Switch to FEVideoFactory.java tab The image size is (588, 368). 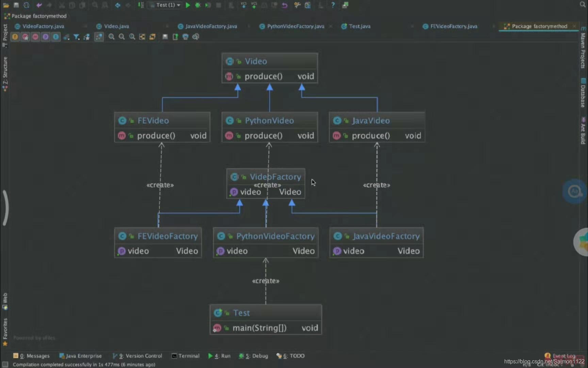(454, 26)
